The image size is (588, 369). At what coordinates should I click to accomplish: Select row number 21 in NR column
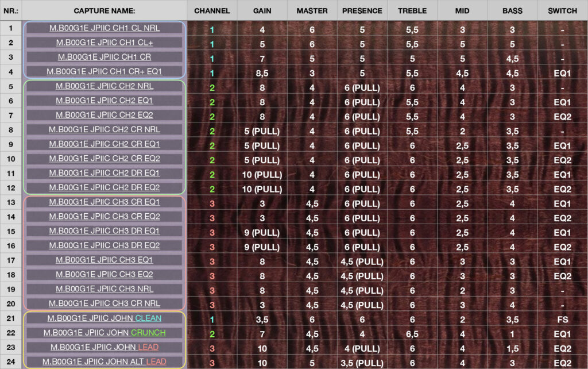coord(11,318)
